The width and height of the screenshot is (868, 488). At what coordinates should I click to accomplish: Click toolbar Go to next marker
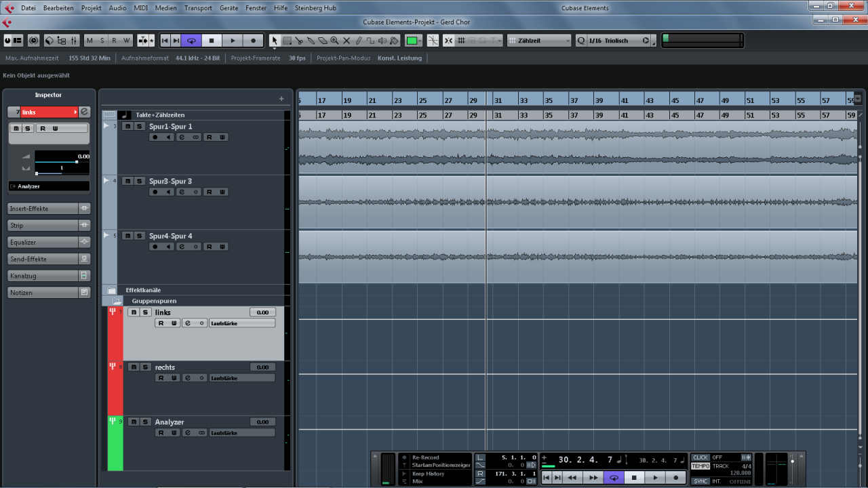(176, 41)
